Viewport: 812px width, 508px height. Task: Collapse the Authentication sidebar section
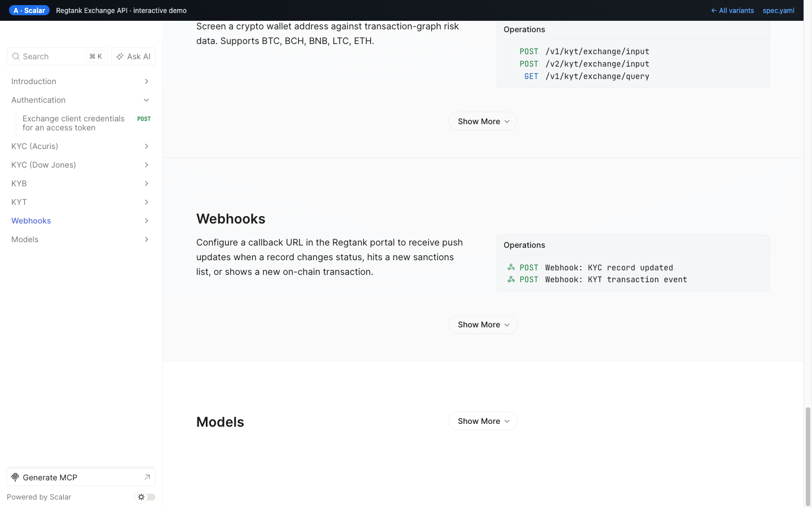tap(146, 100)
